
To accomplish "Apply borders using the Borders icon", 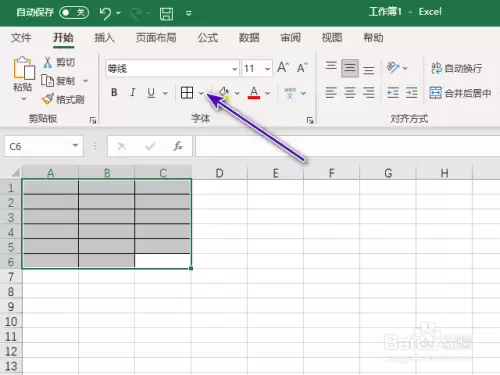I will coord(187,93).
